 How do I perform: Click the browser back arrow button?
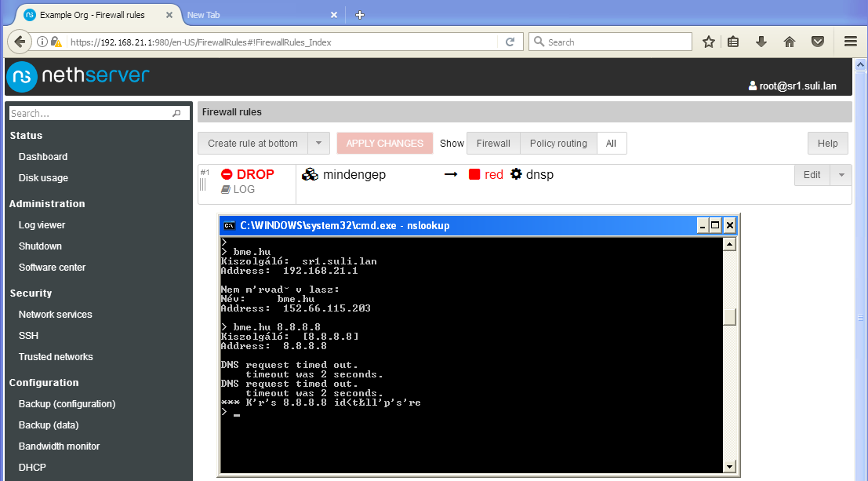click(20, 42)
